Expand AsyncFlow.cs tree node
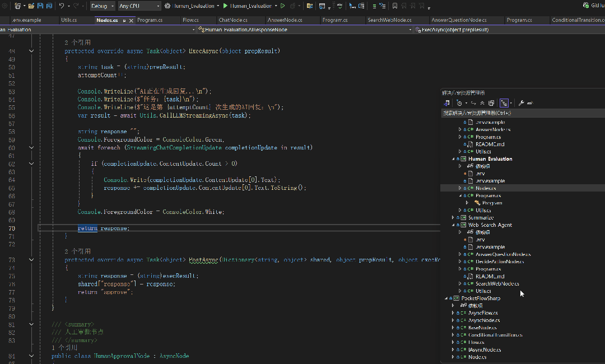 pyautogui.click(x=453, y=313)
